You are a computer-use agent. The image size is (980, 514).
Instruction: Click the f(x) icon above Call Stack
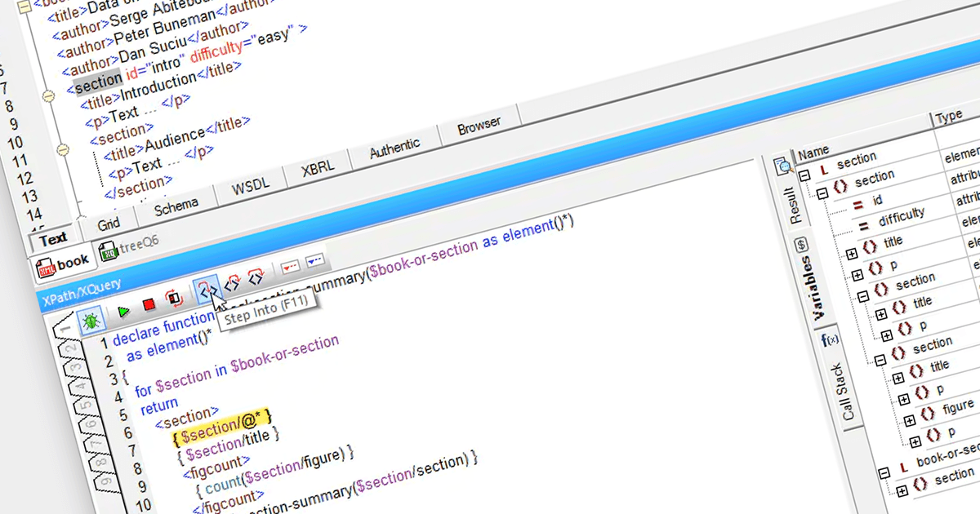coord(828,341)
